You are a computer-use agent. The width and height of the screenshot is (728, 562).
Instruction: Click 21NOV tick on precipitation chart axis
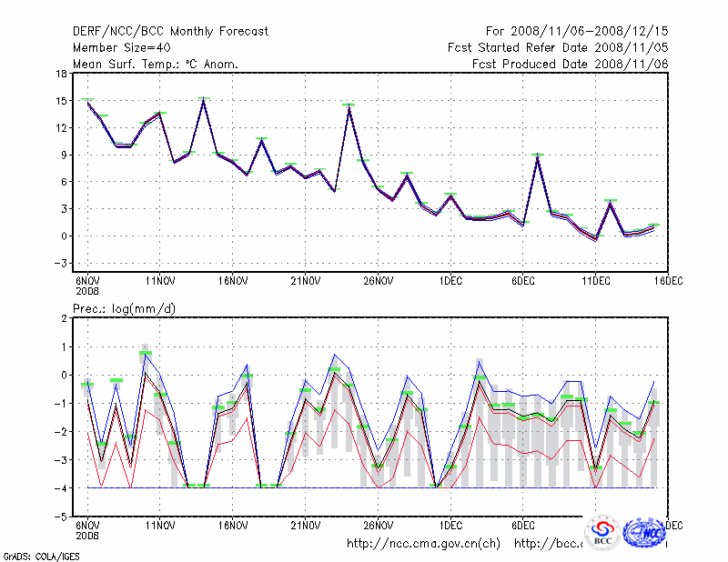305,526
